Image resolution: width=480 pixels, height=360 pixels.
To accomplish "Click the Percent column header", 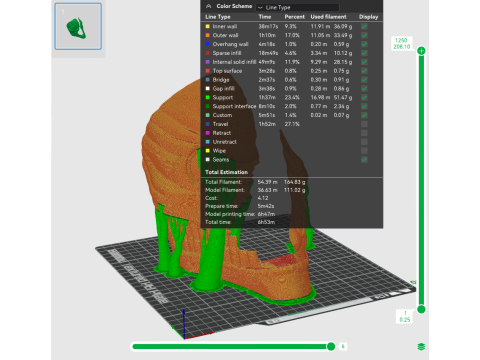I will point(295,17).
